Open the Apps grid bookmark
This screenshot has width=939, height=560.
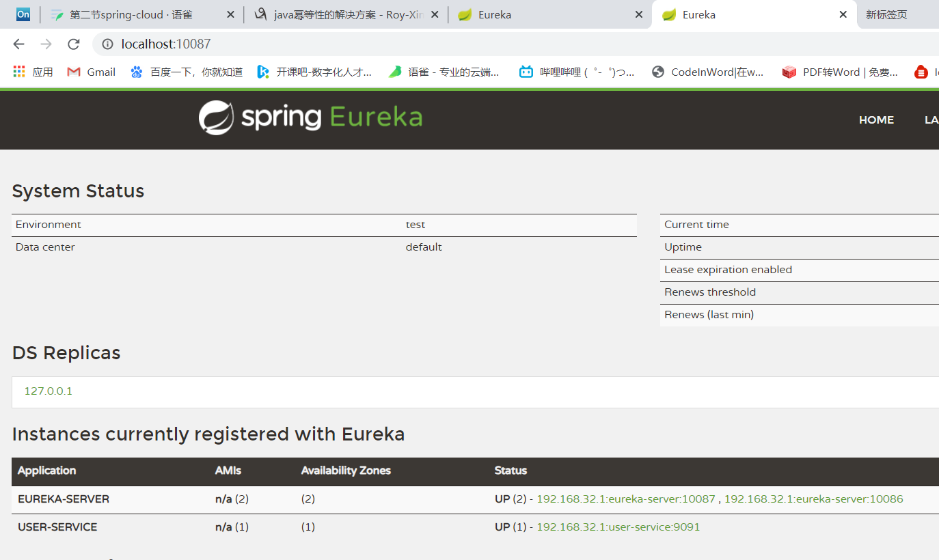(x=33, y=72)
